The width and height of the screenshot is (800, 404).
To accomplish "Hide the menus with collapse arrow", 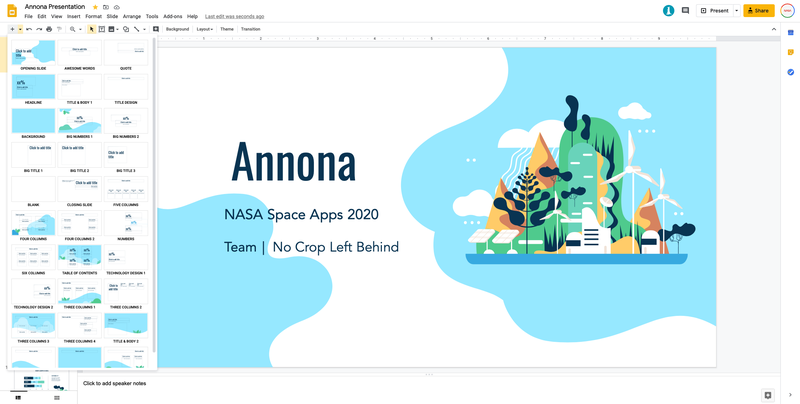I will click(773, 29).
